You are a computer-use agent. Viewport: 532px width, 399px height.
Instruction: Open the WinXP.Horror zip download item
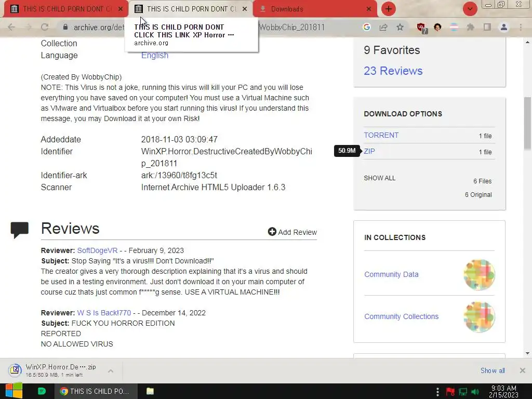pos(61,370)
